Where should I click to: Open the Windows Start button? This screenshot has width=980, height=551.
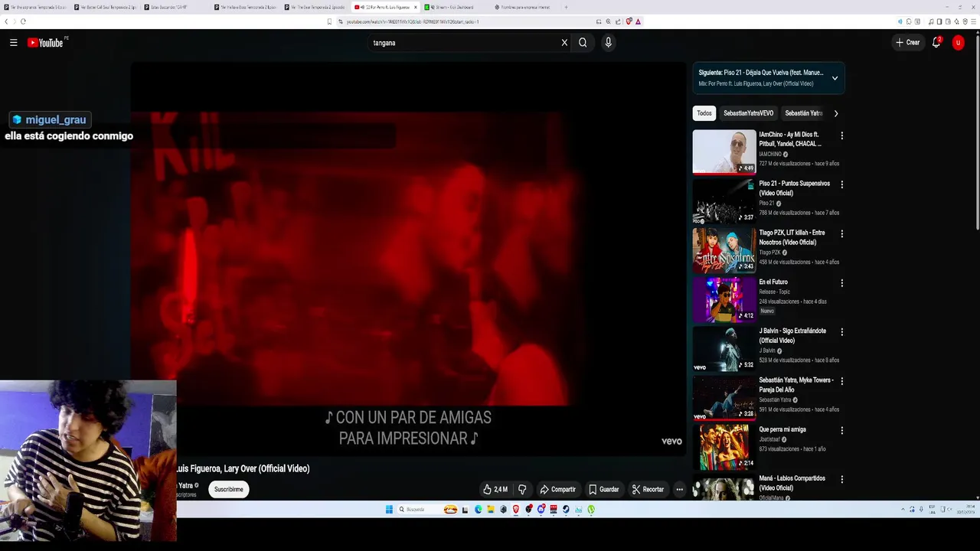tap(389, 510)
